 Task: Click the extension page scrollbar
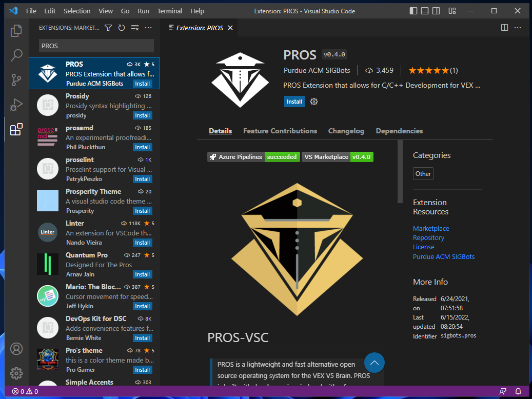click(400, 171)
